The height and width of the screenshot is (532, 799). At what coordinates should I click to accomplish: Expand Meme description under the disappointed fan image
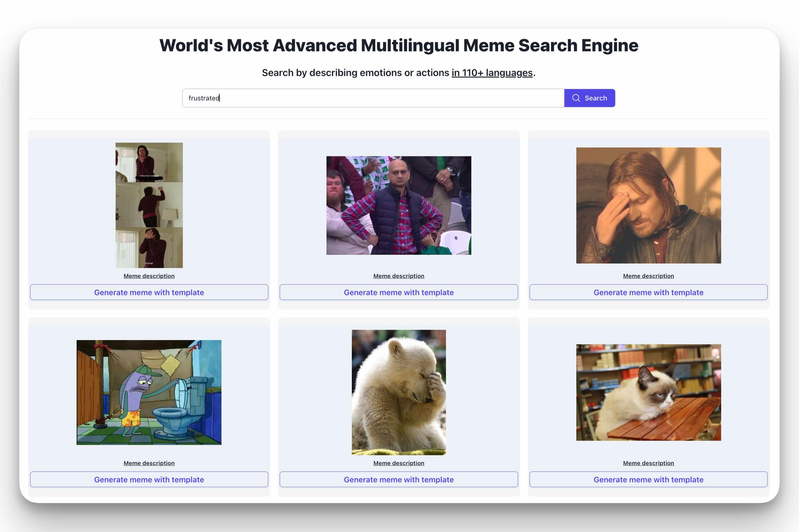point(398,276)
